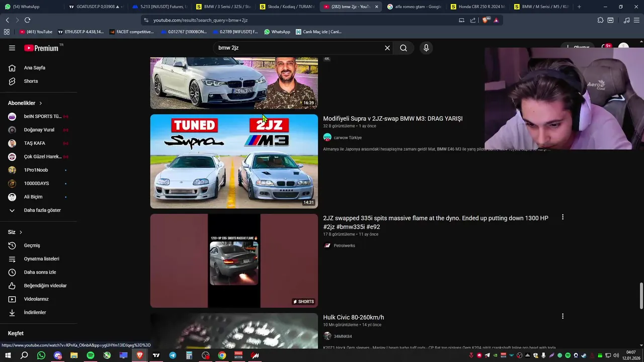Viewport: 644px width, 362px height.
Task: Clear the search box with the X
Action: [387, 48]
